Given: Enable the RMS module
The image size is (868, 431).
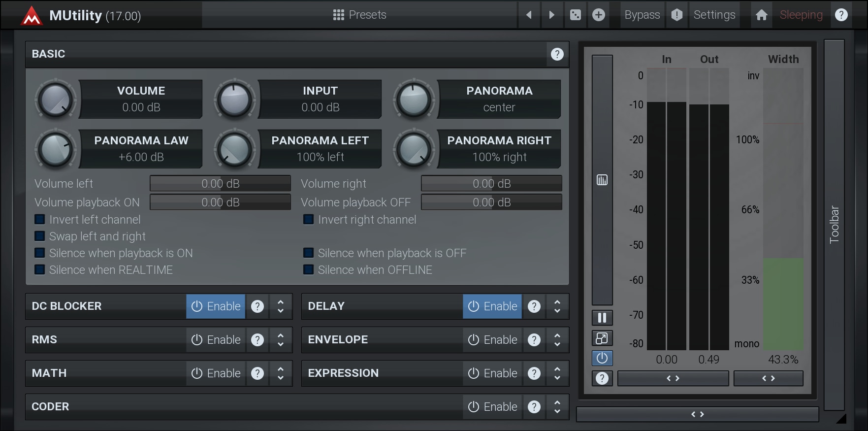Looking at the screenshot, I should [x=216, y=340].
